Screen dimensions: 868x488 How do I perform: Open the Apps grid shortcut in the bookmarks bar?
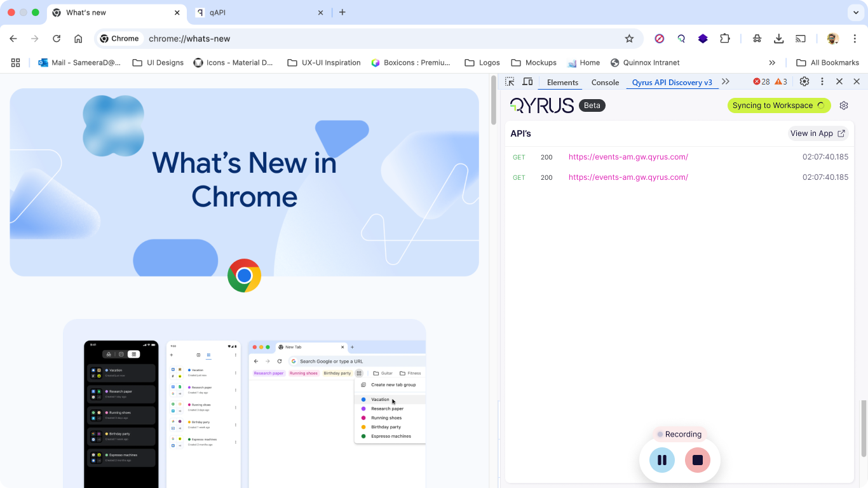point(16,62)
